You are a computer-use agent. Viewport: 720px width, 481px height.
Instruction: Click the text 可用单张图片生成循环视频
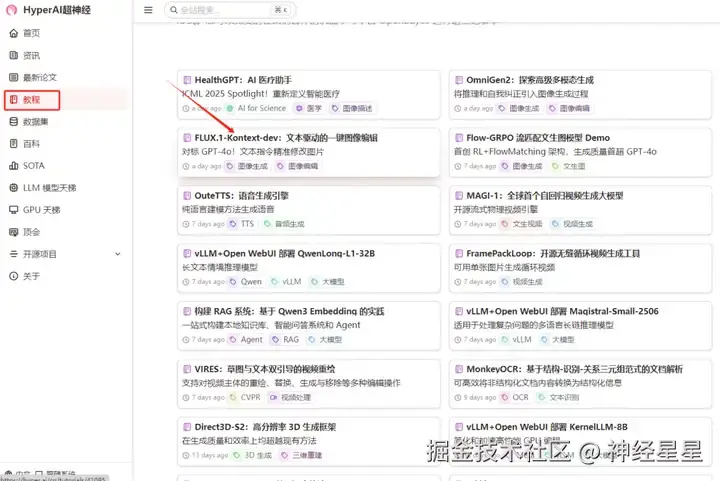(504, 267)
